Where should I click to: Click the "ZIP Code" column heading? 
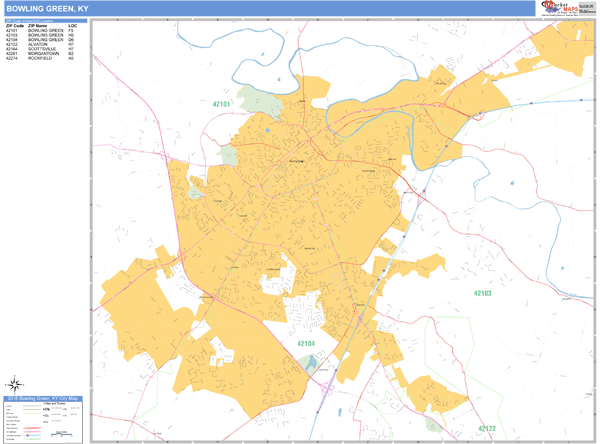point(15,26)
